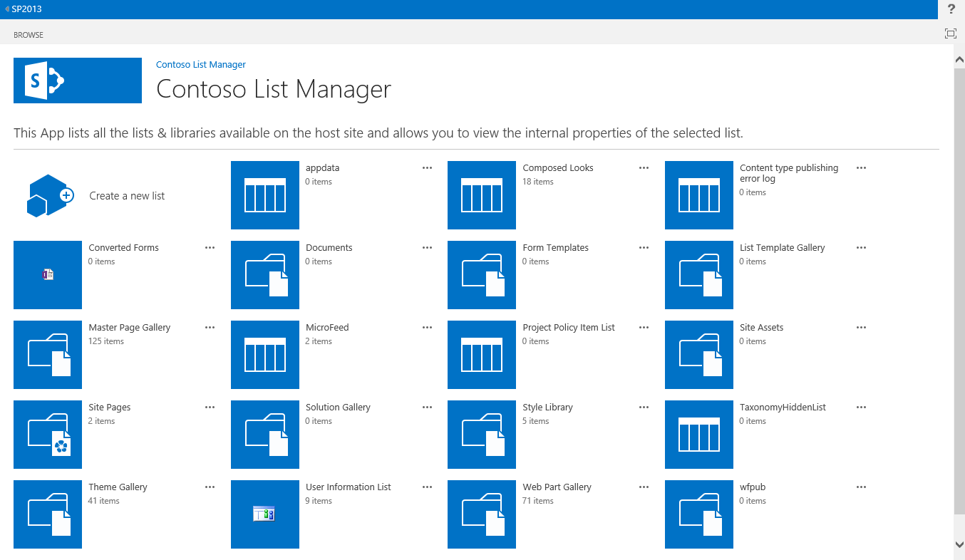Open the Master Page Gallery title link
This screenshot has height=560, width=965.
coord(130,328)
